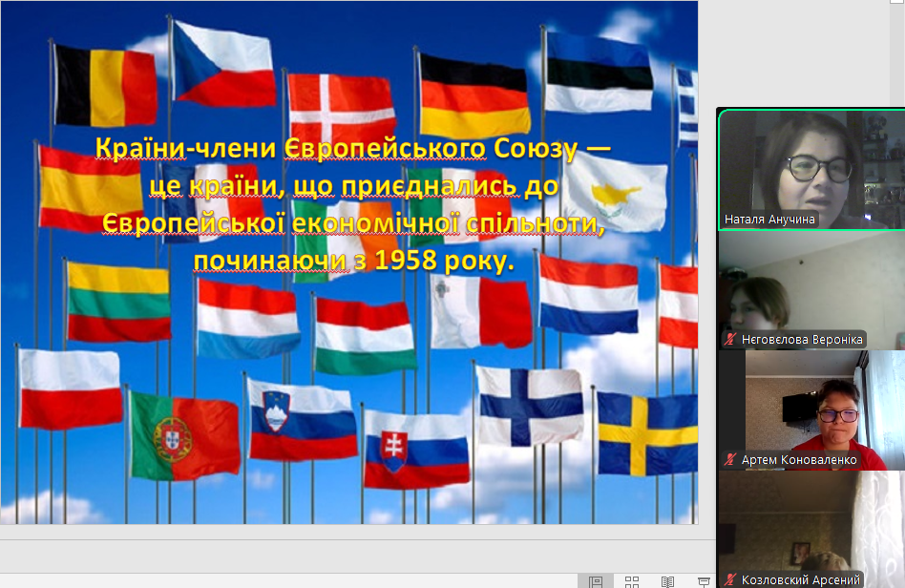Click the Portuguese flag on the slide
The image size is (905, 588).
coord(184,436)
